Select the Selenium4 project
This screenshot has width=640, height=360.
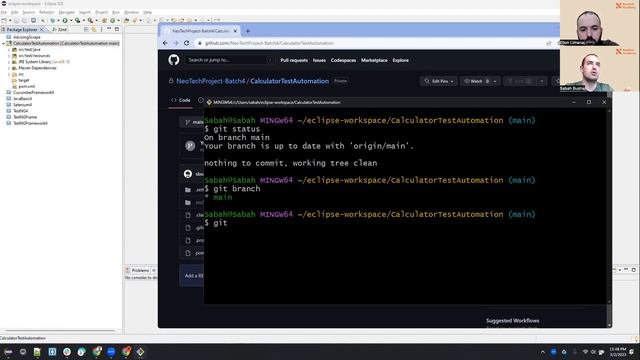[22, 105]
